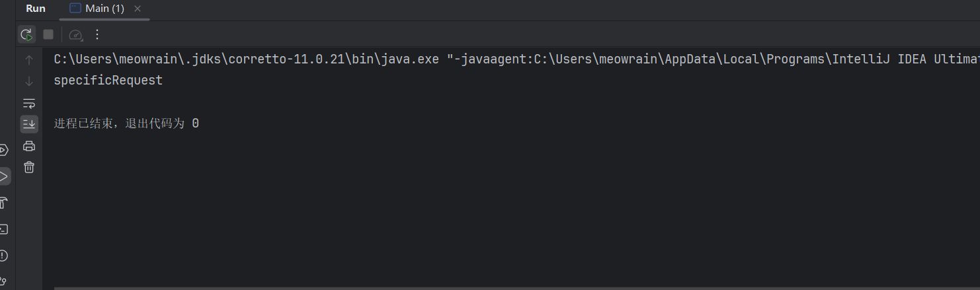Click the Print console output icon

click(29, 146)
